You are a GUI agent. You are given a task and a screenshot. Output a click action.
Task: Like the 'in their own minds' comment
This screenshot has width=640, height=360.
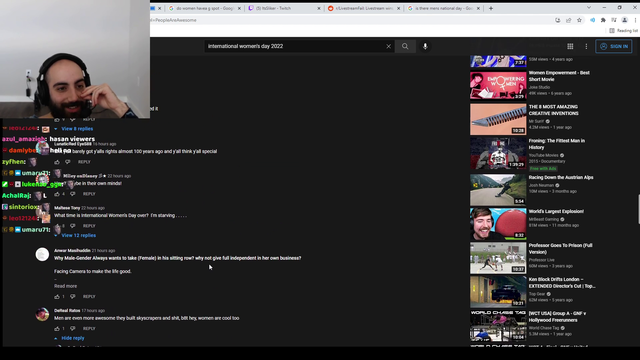click(x=57, y=194)
